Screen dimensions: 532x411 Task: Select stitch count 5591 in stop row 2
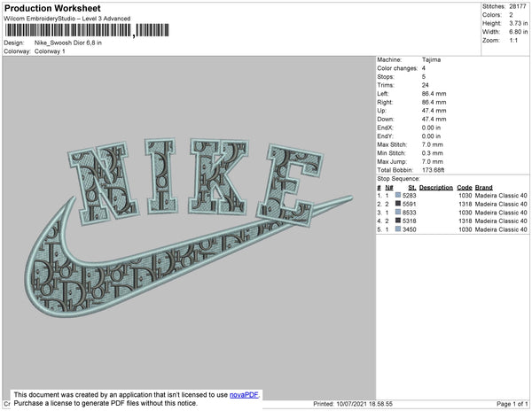click(409, 204)
